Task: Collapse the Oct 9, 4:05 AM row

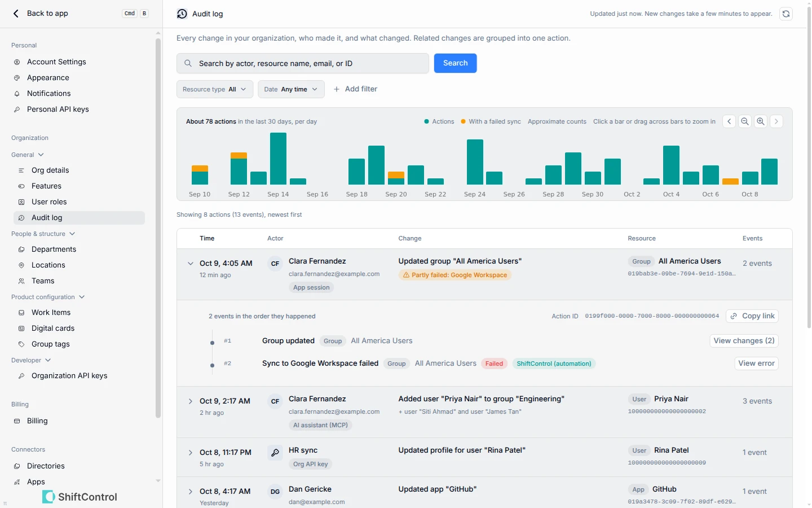Action: (x=190, y=264)
